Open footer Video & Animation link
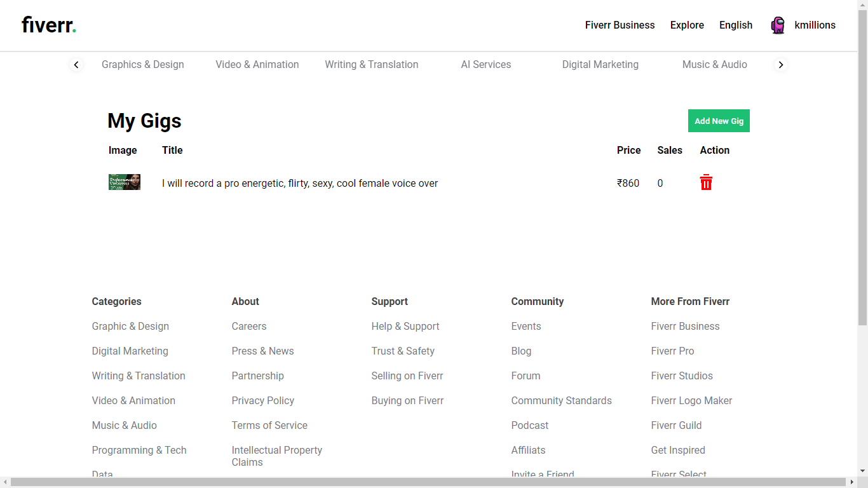 (133, 400)
